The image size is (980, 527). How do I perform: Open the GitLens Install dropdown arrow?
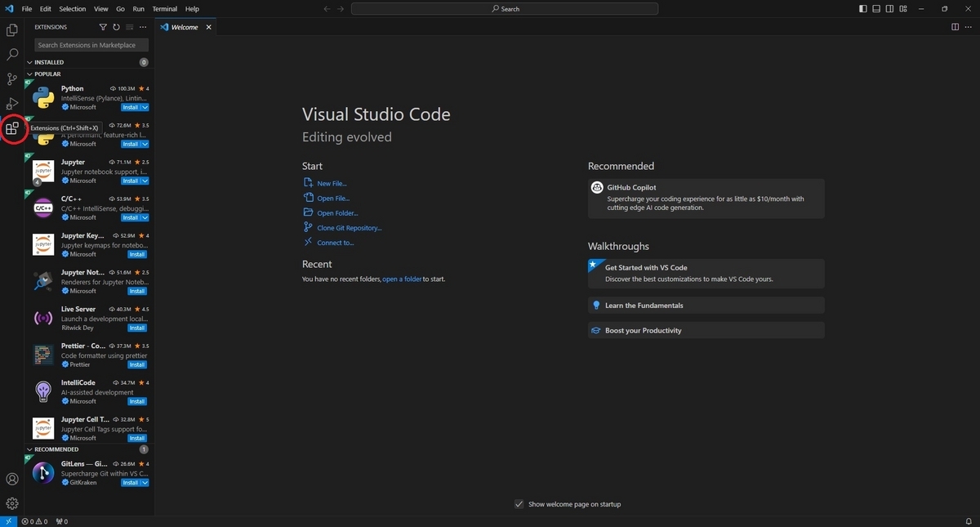coord(145,483)
